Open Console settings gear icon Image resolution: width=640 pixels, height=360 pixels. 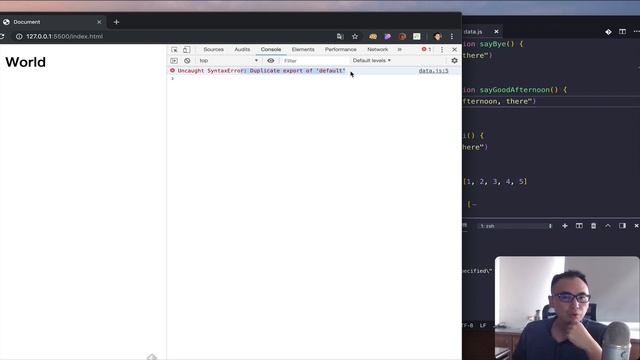(454, 60)
